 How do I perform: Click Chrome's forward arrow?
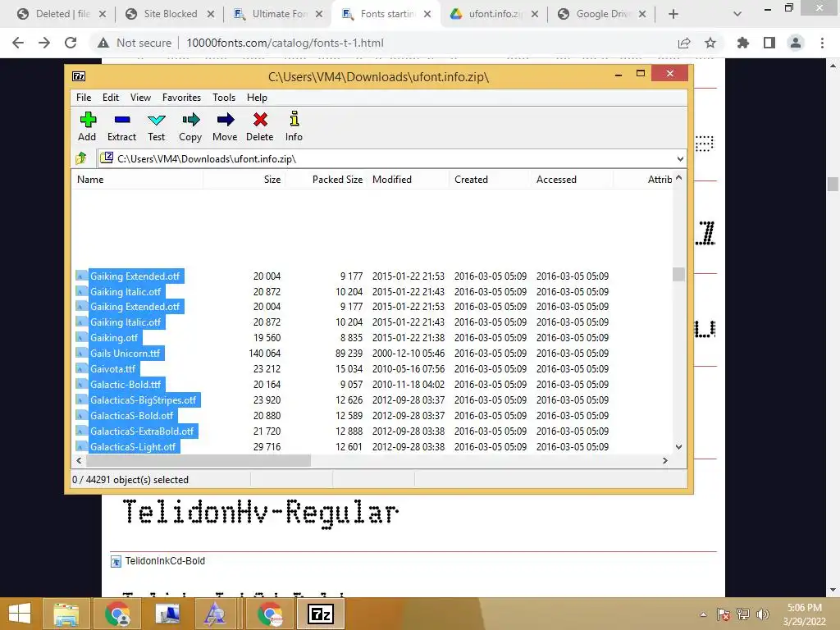pos(44,43)
